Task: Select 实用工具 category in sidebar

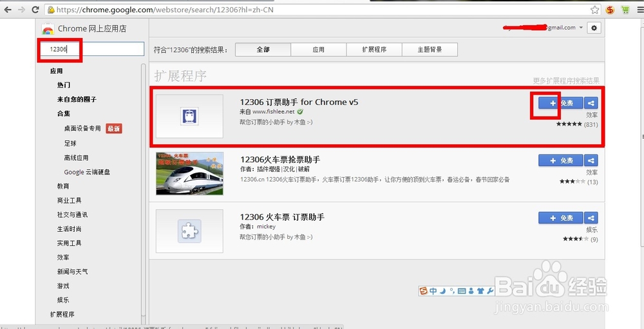Action: click(x=69, y=243)
